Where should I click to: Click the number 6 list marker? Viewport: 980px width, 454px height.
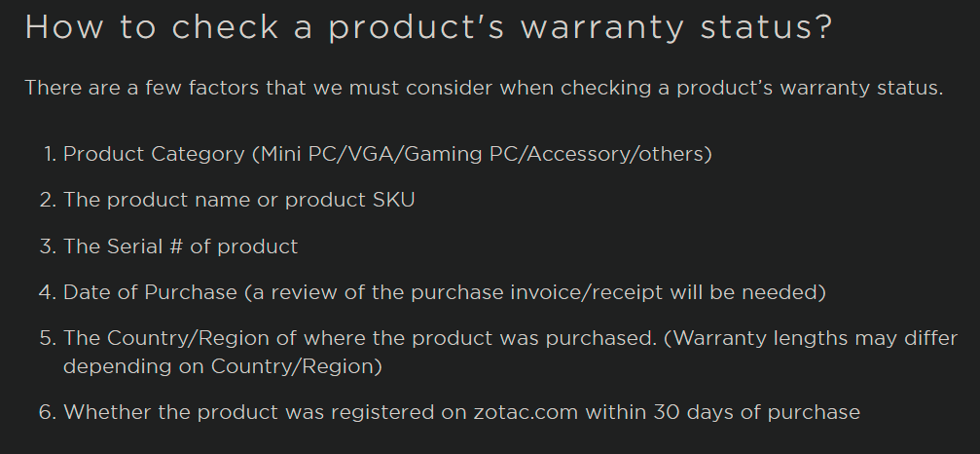(48, 413)
